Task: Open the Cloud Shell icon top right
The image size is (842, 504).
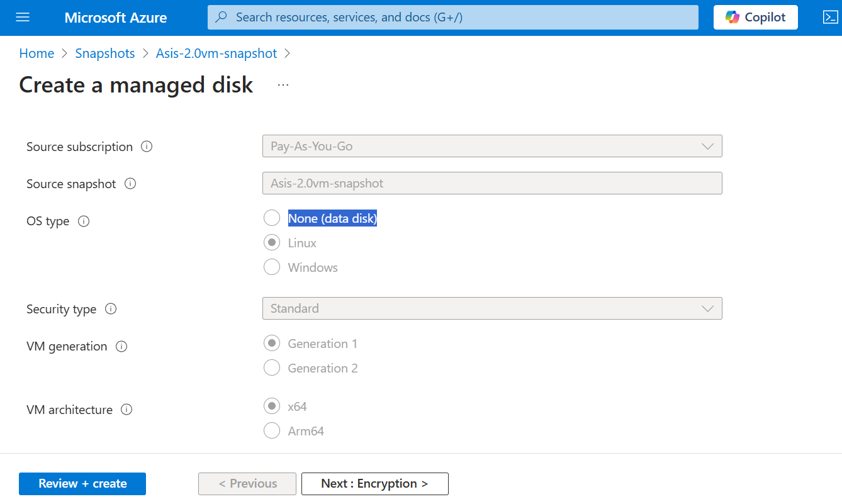Action: [x=829, y=17]
